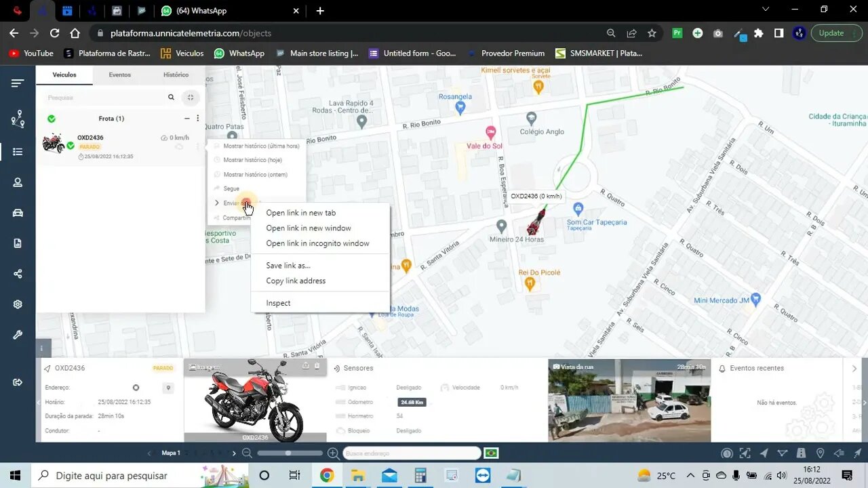868x488 pixels.
Task: Switch to the Eventos tab
Action: (x=120, y=75)
